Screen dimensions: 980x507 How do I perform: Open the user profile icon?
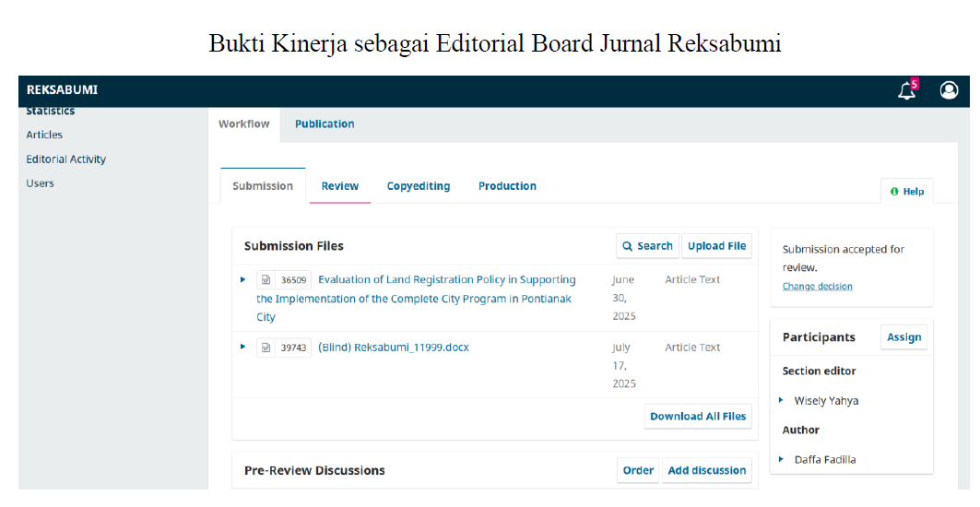tap(949, 90)
